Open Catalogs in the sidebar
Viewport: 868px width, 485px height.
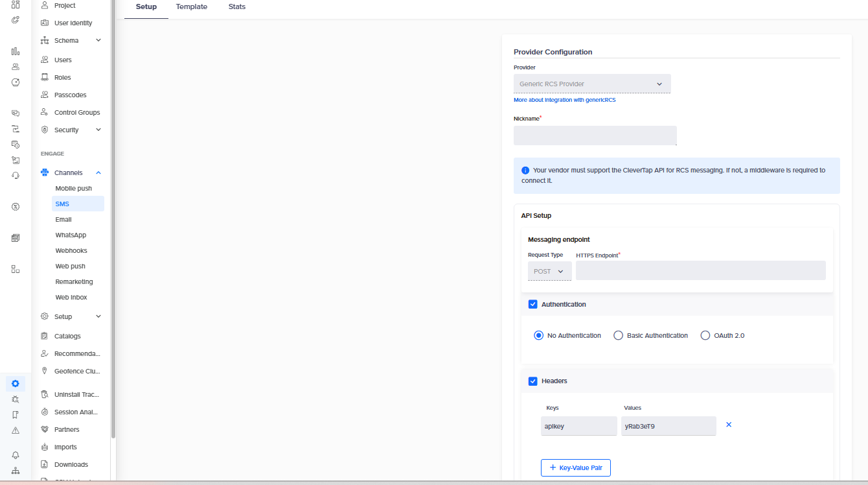67,336
